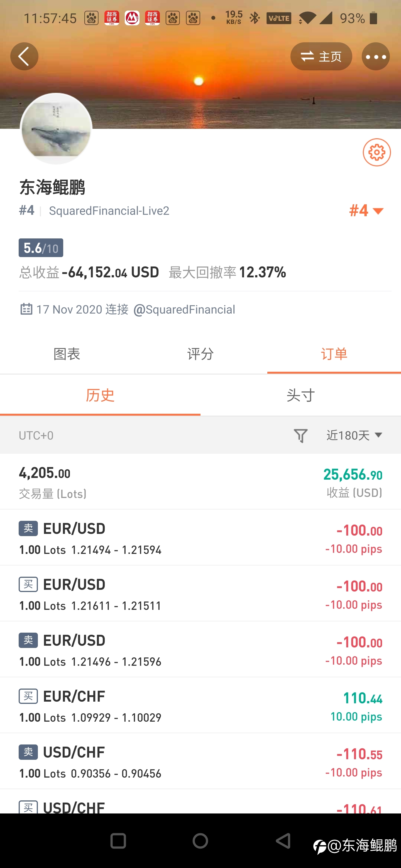Tap the Android home circle button
Image resolution: width=401 pixels, height=868 pixels.
pyautogui.click(x=200, y=841)
